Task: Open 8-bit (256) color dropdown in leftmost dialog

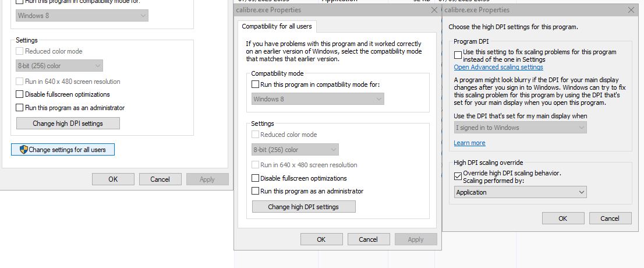Action: point(59,66)
